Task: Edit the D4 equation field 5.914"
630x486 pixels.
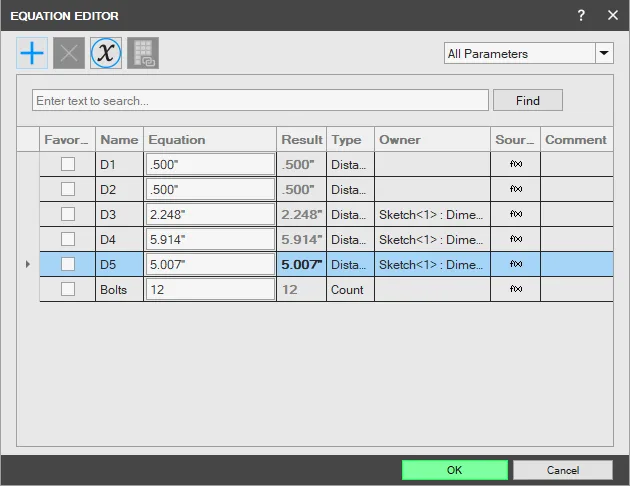Action: coord(210,239)
